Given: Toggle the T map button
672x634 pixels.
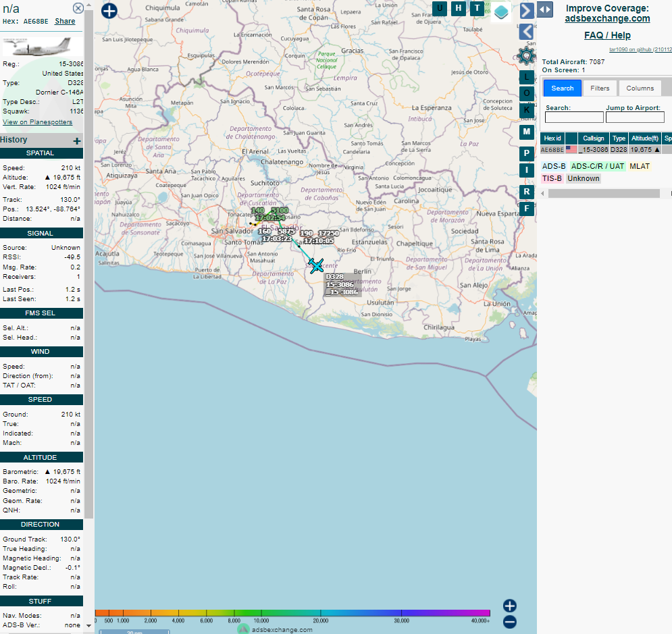Looking at the screenshot, I should [477, 8].
